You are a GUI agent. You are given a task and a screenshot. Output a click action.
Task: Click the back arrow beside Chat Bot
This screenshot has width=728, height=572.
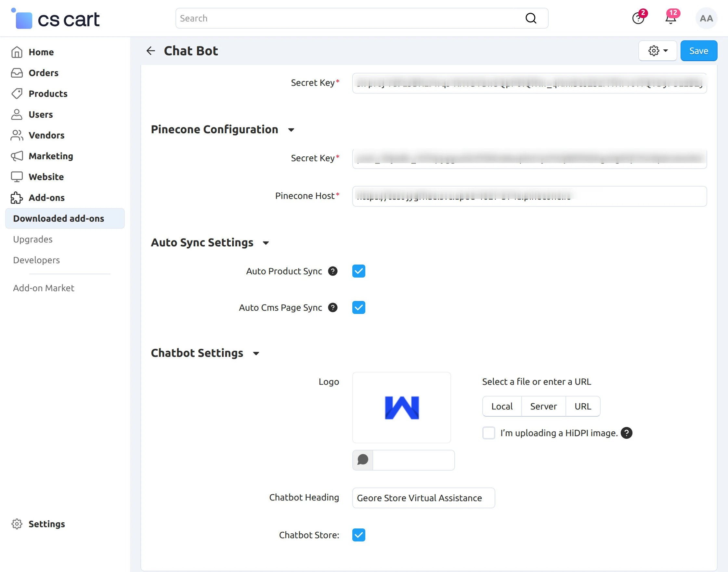coord(151,51)
